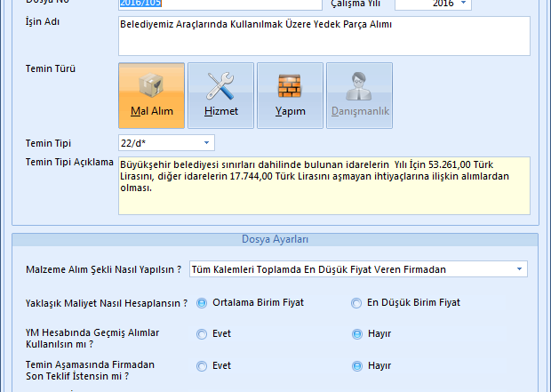Image resolution: width=551 pixels, height=392 pixels.
Task: Click the Dosya Ayarları section header
Action: [x=275, y=240]
